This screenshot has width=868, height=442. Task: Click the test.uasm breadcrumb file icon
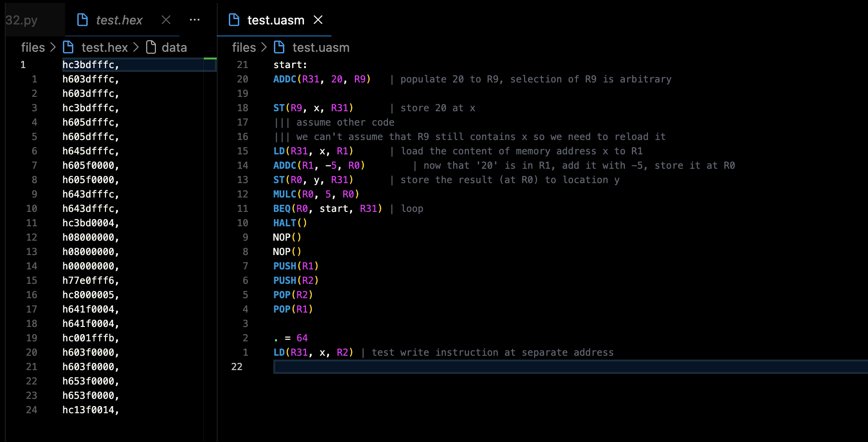279,47
